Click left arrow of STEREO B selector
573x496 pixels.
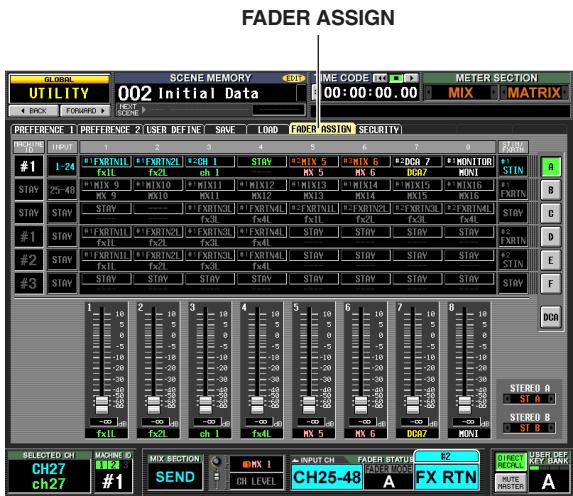(x=507, y=428)
